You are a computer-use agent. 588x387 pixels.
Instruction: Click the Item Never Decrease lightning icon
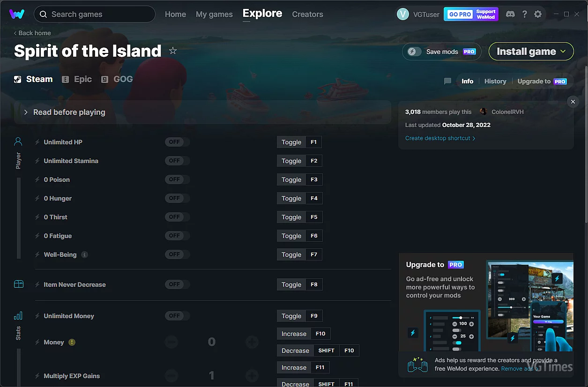coord(37,284)
